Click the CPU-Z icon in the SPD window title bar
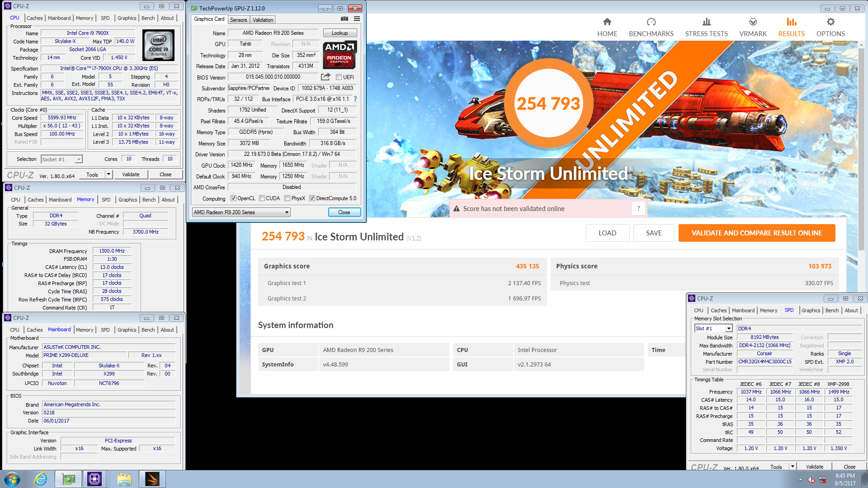868x488 pixels. 692,298
